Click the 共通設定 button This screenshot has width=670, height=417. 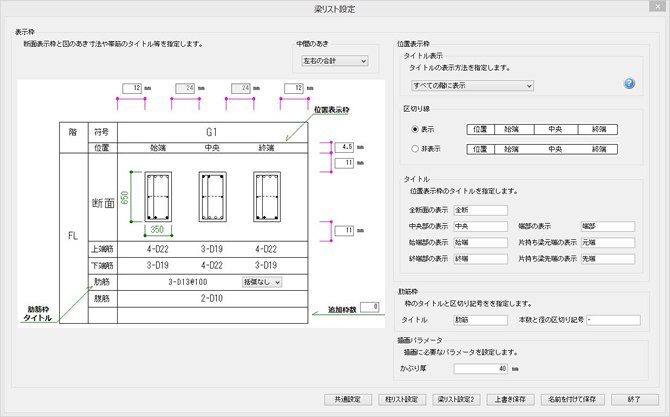348,399
